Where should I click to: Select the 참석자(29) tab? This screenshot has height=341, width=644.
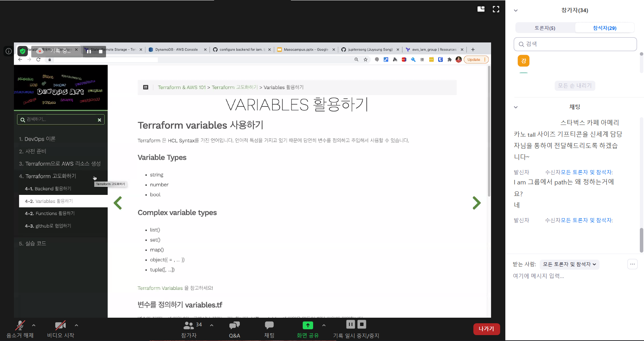pyautogui.click(x=604, y=28)
